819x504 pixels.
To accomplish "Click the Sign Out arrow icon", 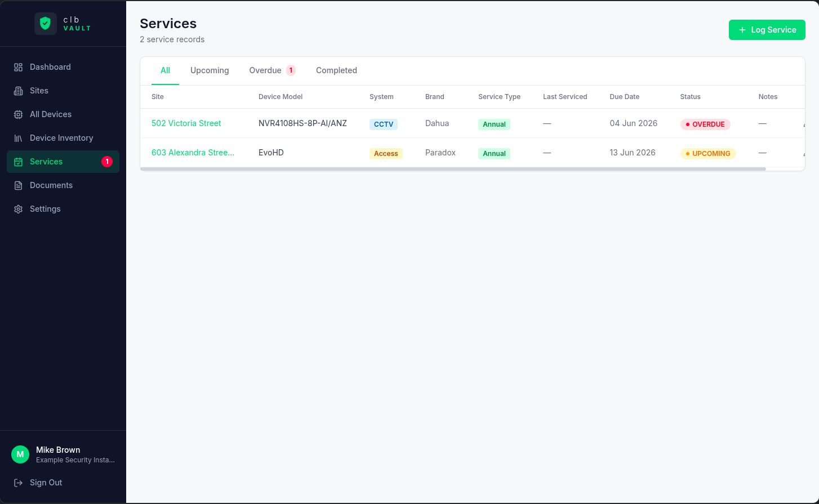I will tap(18, 483).
